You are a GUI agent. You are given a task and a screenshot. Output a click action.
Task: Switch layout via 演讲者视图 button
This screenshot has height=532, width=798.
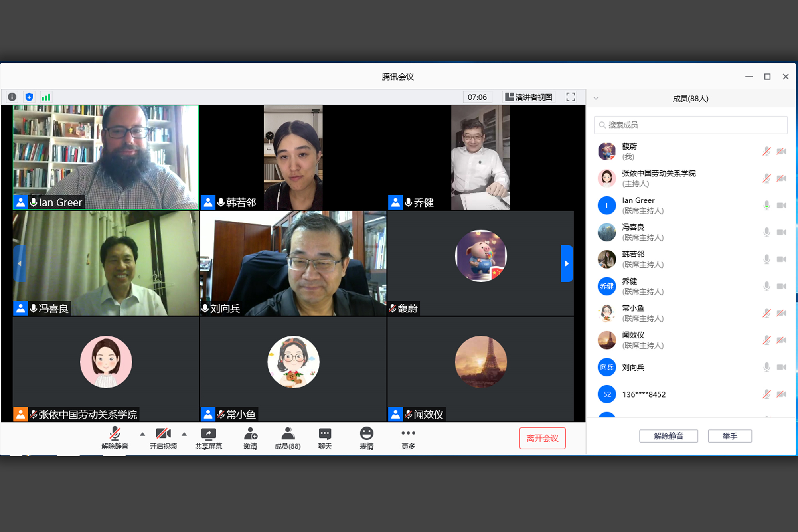(x=529, y=97)
